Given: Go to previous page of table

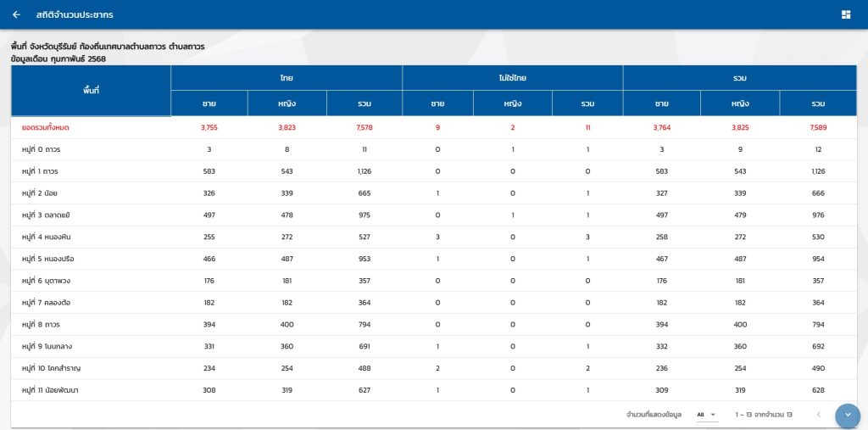Looking at the screenshot, I should [x=818, y=415].
